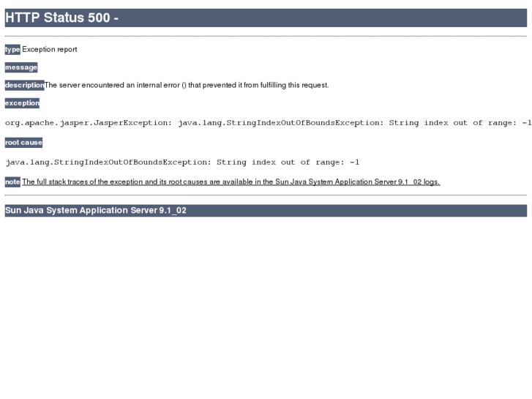The width and height of the screenshot is (532, 399).
Task: Click the 'Sun Java System Application Server 9.1_02' footer
Action: pos(266,211)
